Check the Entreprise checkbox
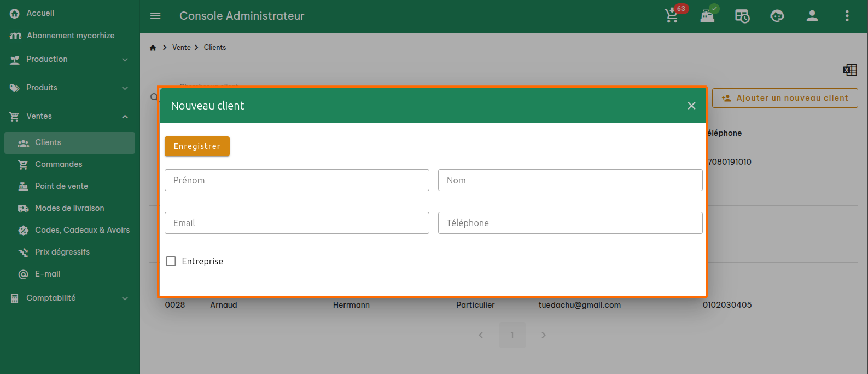The width and height of the screenshot is (868, 374). [x=171, y=261]
